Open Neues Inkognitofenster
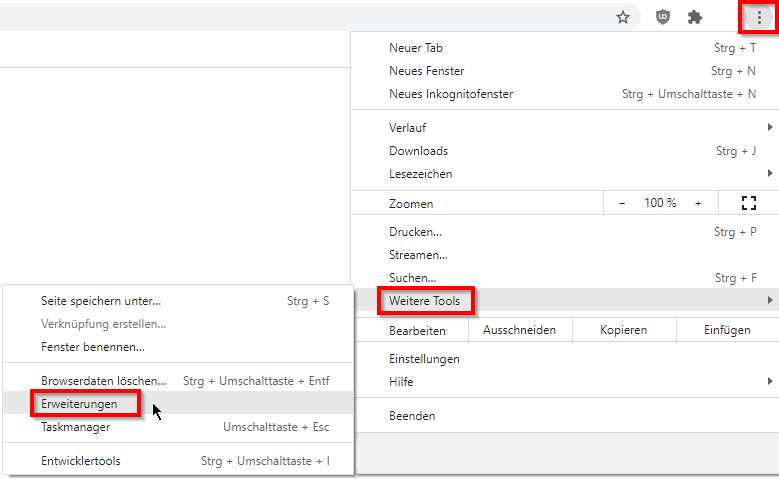 tap(451, 94)
